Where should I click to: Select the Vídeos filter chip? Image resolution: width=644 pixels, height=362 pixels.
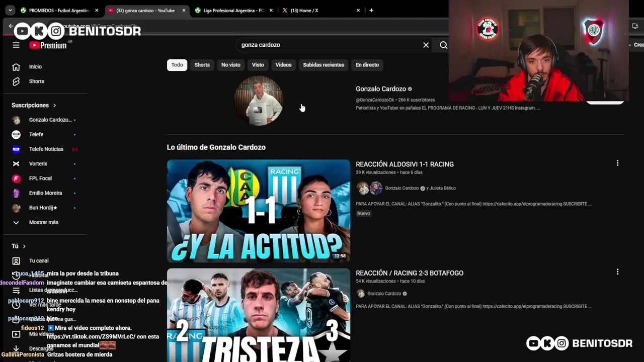tap(283, 65)
